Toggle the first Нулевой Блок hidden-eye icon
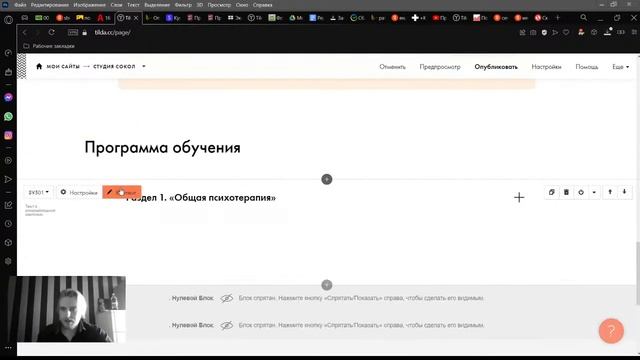640x360 pixels. coord(227,298)
